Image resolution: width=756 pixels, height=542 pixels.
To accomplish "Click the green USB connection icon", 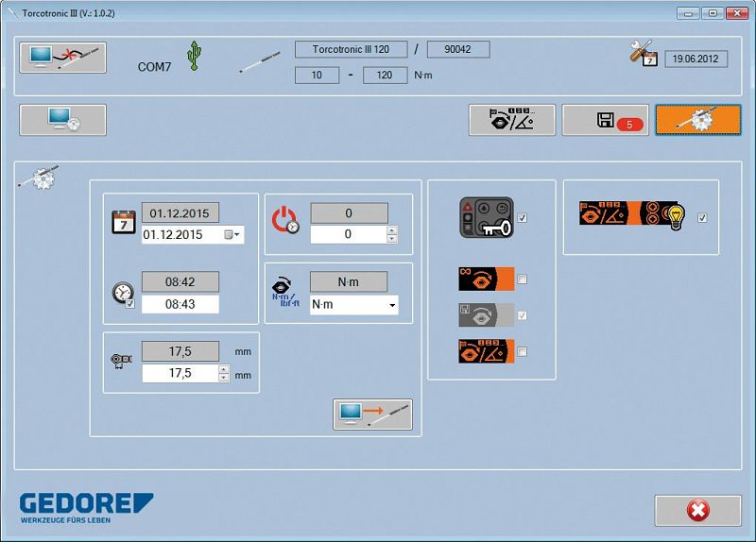I will (195, 56).
